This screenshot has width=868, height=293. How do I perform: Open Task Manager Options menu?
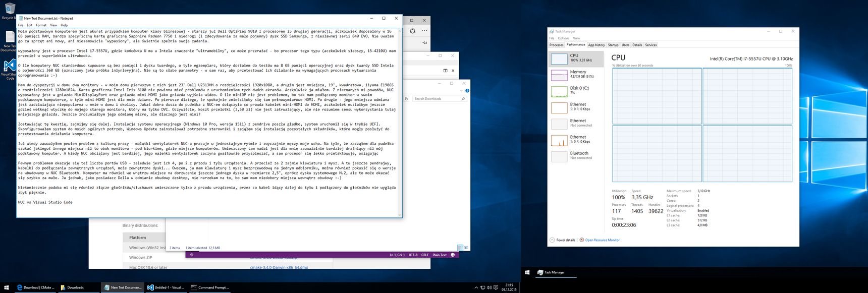564,38
